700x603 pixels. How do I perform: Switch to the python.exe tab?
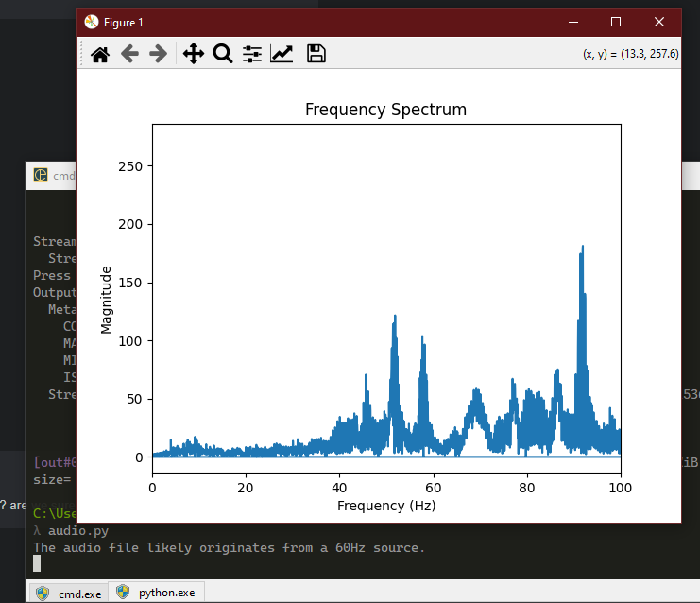[156, 593]
